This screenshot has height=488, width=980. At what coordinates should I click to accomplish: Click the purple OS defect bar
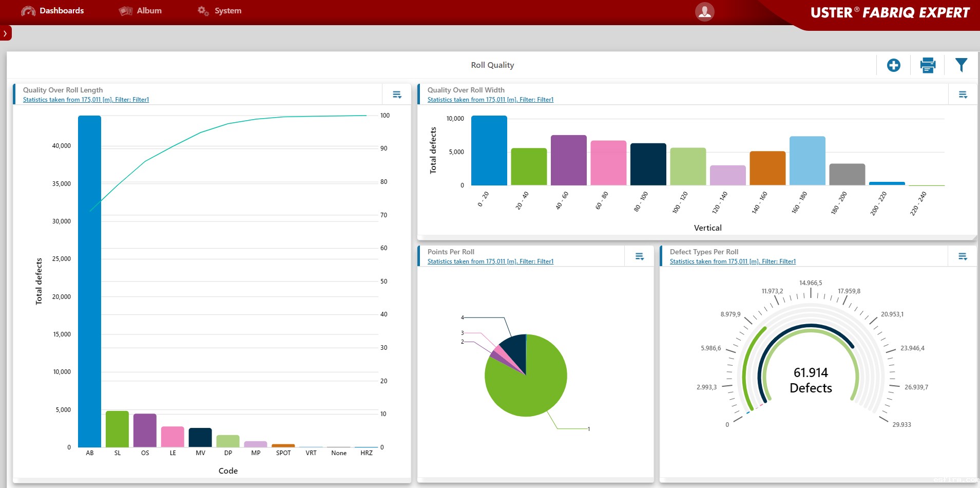[145, 430]
